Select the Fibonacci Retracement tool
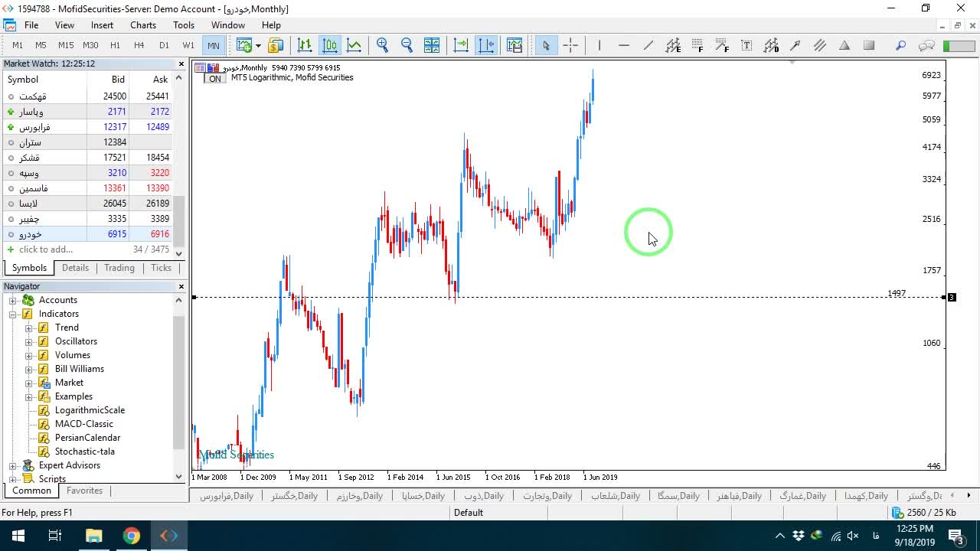Image resolution: width=980 pixels, height=551 pixels. (697, 45)
